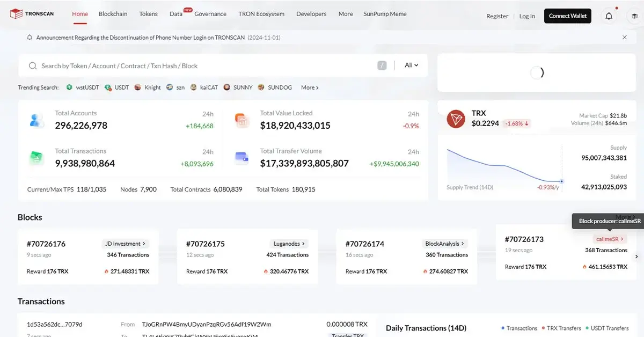This screenshot has width=644, height=337.
Task: Click the TRONSCAN logo
Action: tap(32, 14)
